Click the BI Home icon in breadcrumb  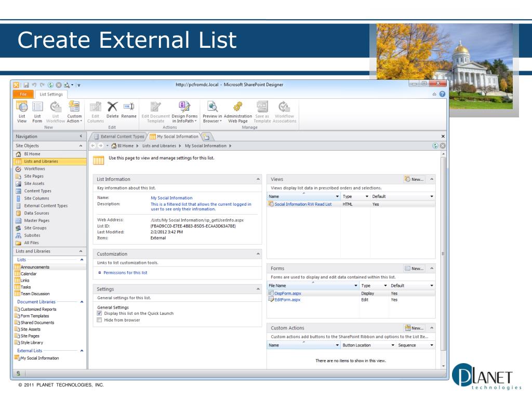[114, 146]
